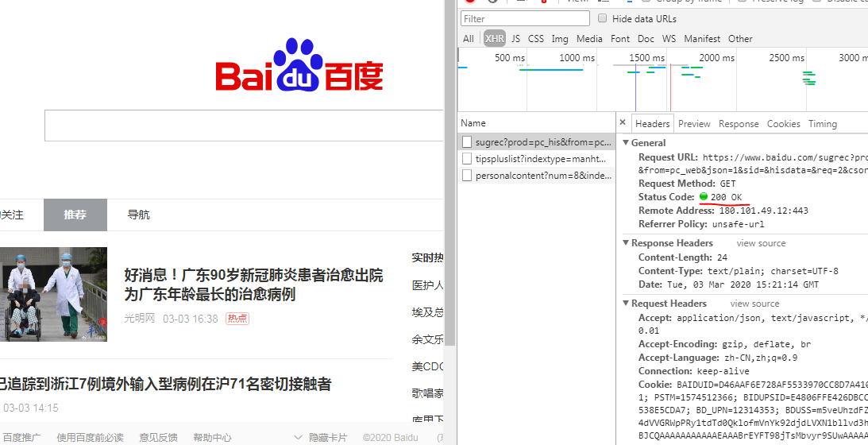
Task: Select the JS filter type
Action: (x=515, y=38)
